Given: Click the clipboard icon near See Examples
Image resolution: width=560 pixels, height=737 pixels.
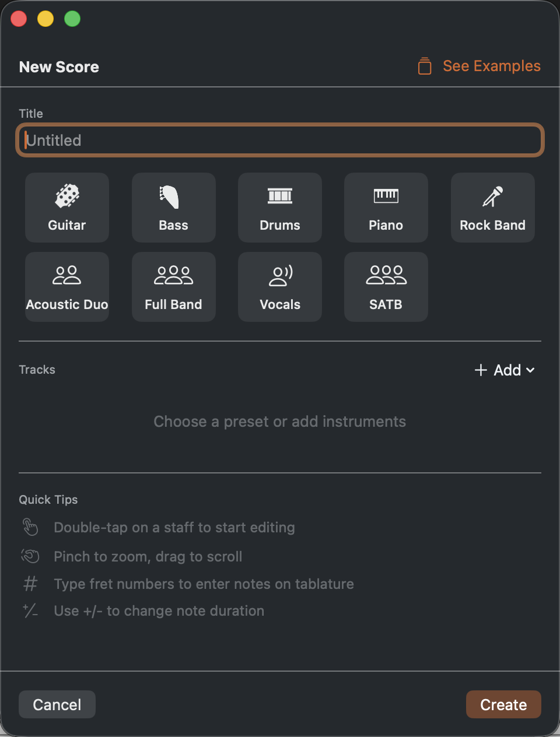Looking at the screenshot, I should (x=425, y=66).
